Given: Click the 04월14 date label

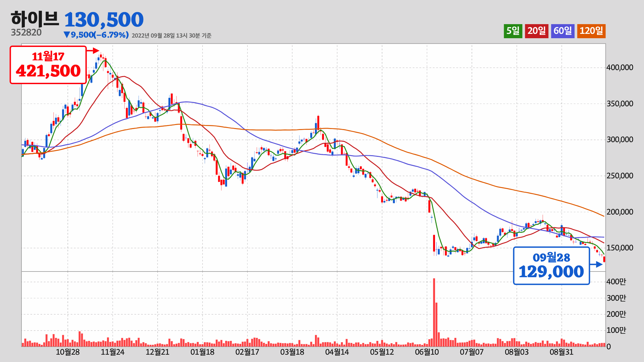Looking at the screenshot, I should click(x=337, y=352).
